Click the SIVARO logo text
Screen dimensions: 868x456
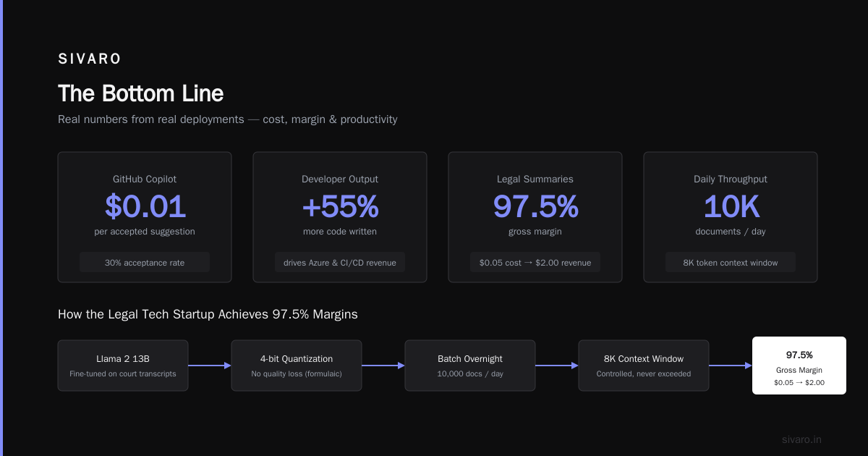click(90, 59)
